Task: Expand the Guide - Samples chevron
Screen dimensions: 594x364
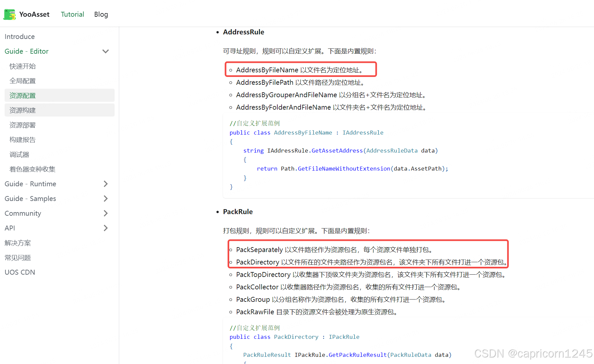Action: [105, 199]
